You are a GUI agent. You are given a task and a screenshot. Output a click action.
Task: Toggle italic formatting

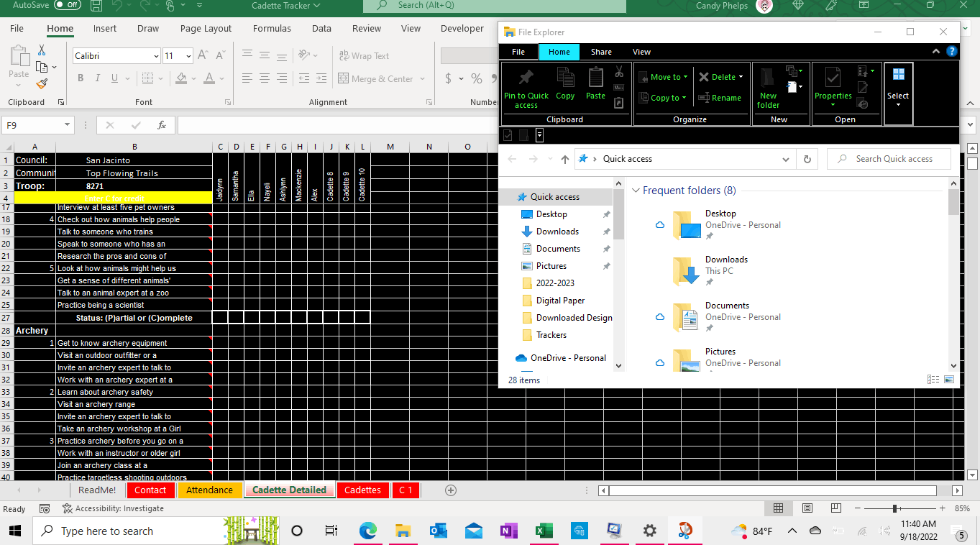(x=96, y=78)
